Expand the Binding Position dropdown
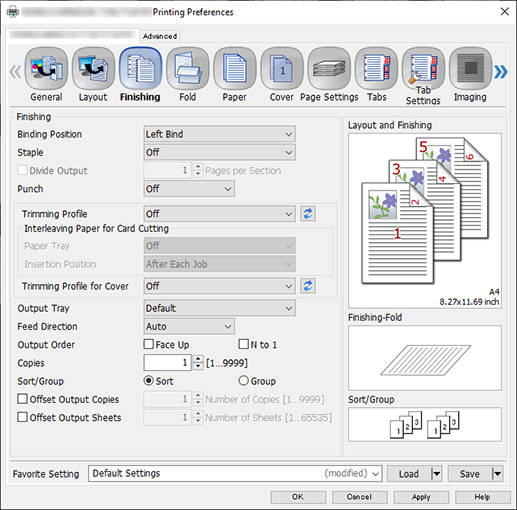Viewport: 517px width, 510px height. (x=219, y=134)
